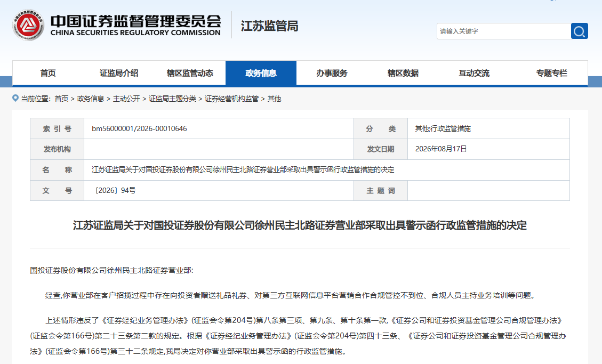Go to 证监局主题分类 in breadcrumb
602x364 pixels.
click(x=172, y=99)
